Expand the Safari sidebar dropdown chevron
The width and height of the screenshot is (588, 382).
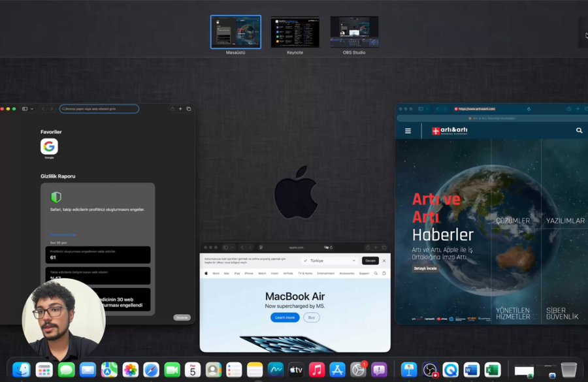pyautogui.click(x=32, y=108)
